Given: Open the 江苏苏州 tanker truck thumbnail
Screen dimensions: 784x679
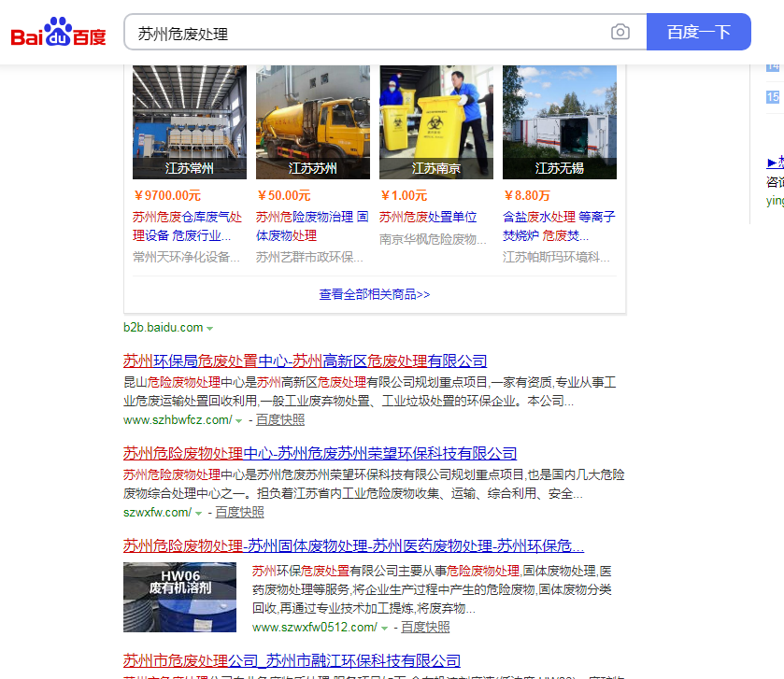Looking at the screenshot, I should pos(313,121).
